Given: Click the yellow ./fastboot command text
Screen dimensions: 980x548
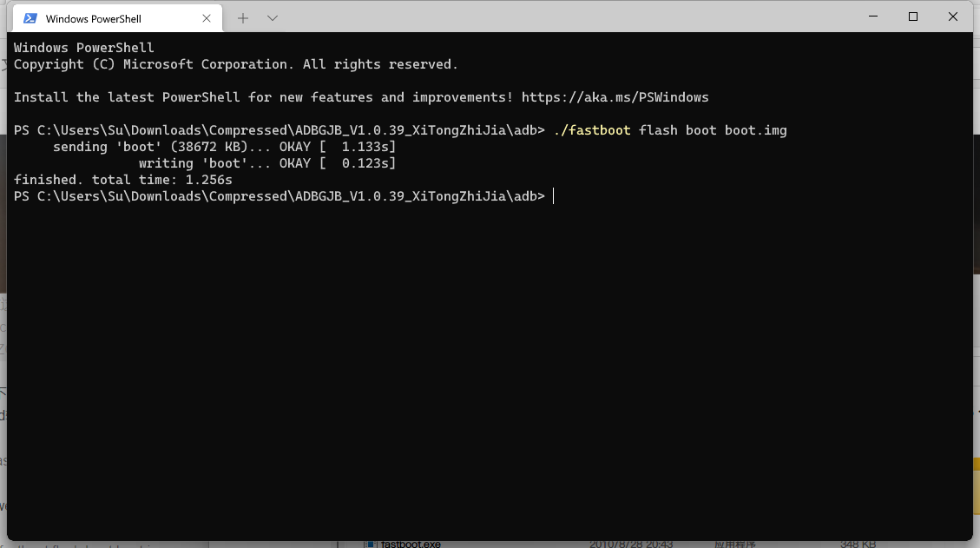Looking at the screenshot, I should (x=592, y=130).
